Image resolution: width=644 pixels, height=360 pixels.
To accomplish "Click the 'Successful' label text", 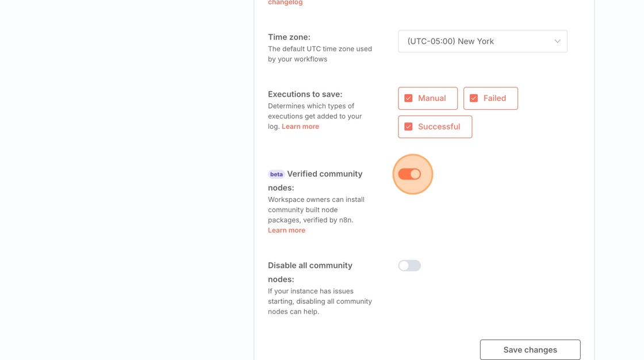I will pos(439,127).
